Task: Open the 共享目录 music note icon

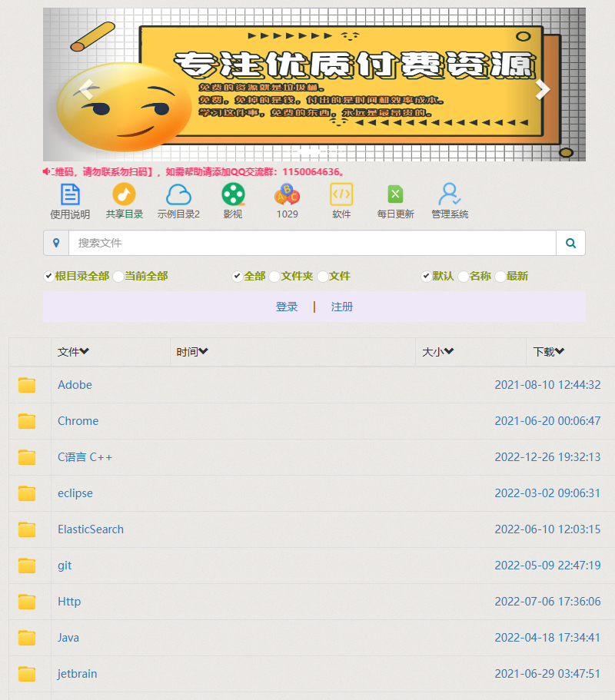Action: 125,194
